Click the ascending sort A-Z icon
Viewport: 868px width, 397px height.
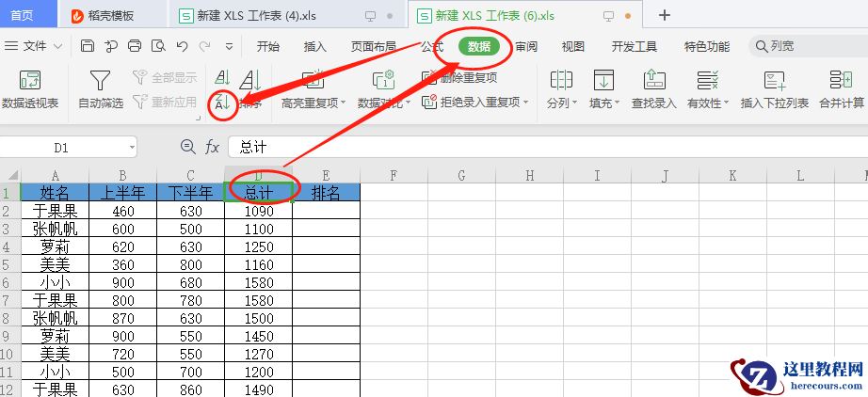[x=222, y=77]
